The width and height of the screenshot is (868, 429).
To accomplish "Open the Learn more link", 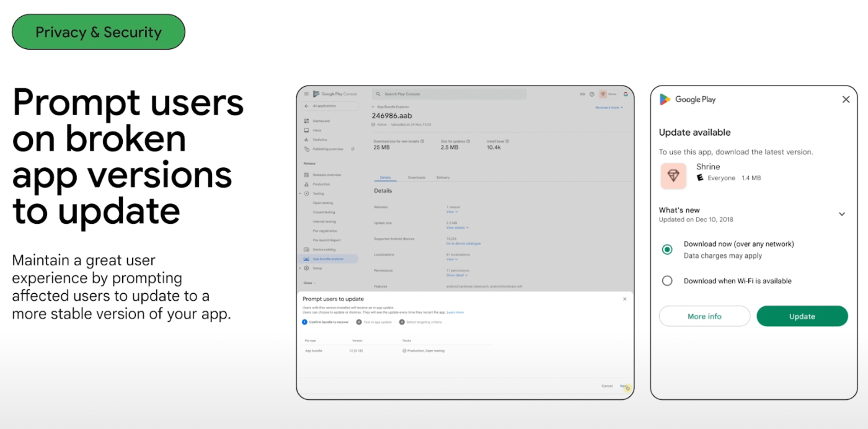I will point(455,312).
